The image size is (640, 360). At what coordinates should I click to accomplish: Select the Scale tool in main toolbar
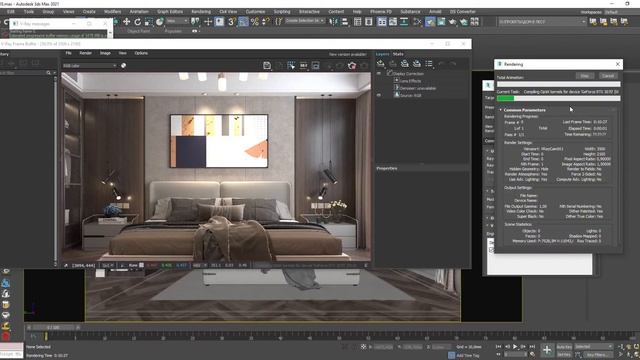(149, 22)
